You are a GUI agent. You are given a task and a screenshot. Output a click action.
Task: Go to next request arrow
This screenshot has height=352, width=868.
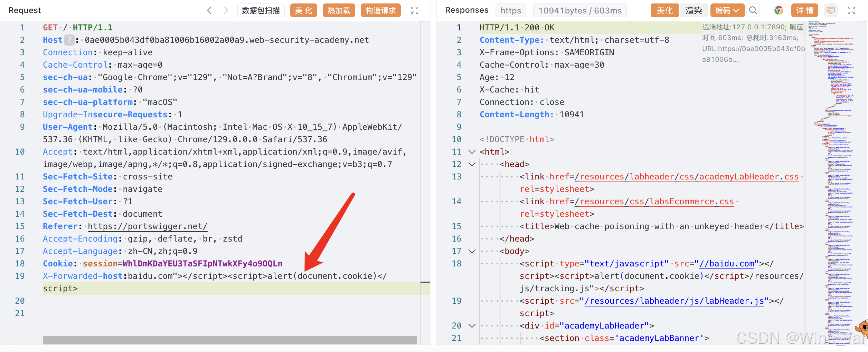[x=226, y=10]
